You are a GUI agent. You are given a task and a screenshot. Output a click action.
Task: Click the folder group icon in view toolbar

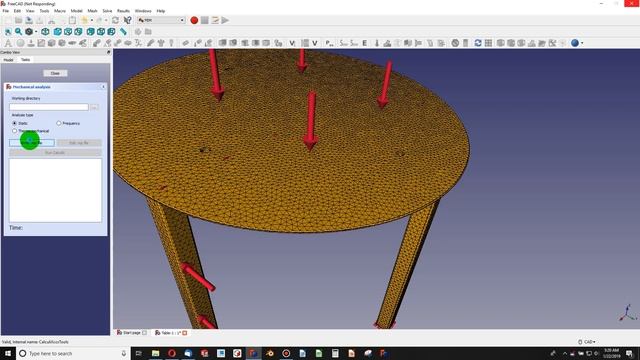pos(148,31)
